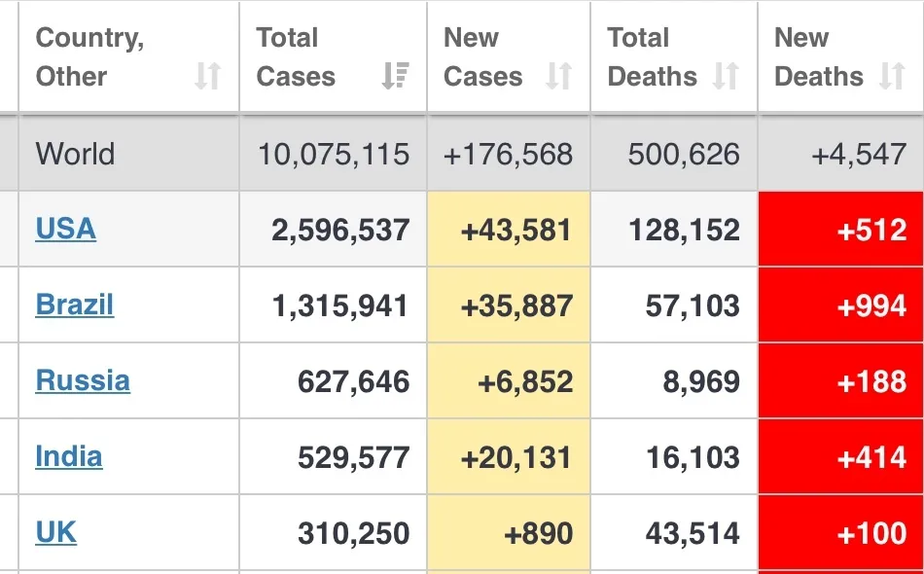924x574 pixels.
Task: Click India new deaths +414 cell
Action: pos(841,457)
